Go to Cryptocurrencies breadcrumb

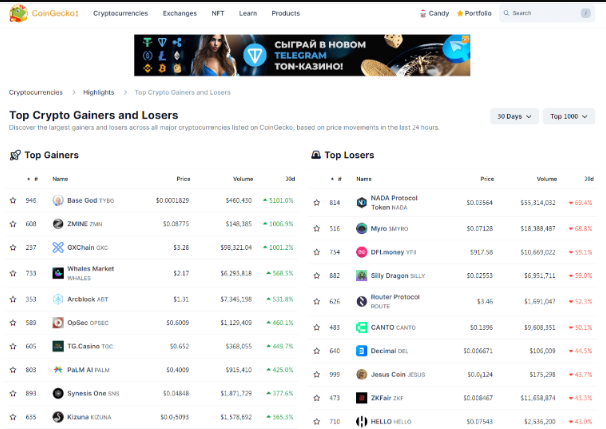[36, 92]
